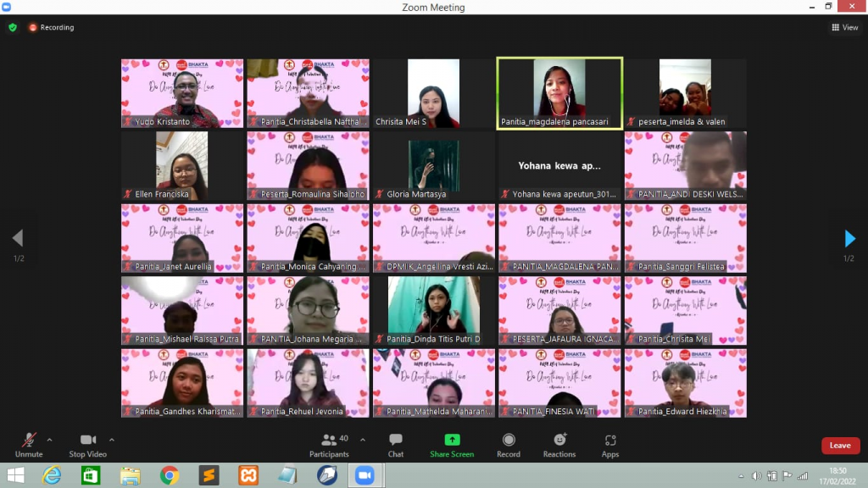Open the Participants panel
The height and width of the screenshot is (488, 868).
pyautogui.click(x=329, y=444)
